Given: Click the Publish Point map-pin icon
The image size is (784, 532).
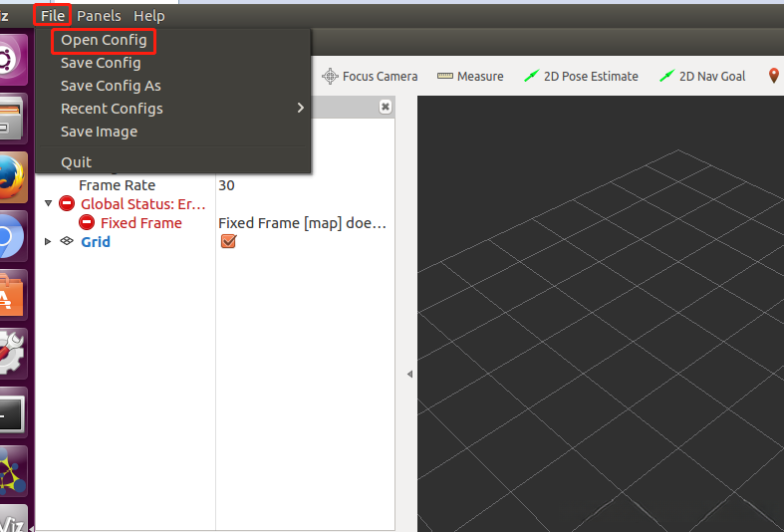Looking at the screenshot, I should coord(773,76).
